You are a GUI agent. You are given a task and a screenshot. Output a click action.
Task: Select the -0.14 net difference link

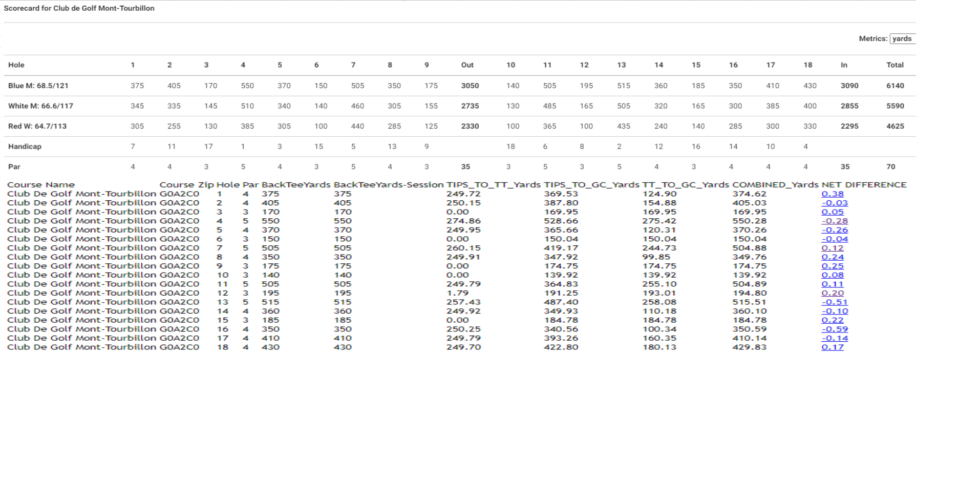pyautogui.click(x=835, y=338)
